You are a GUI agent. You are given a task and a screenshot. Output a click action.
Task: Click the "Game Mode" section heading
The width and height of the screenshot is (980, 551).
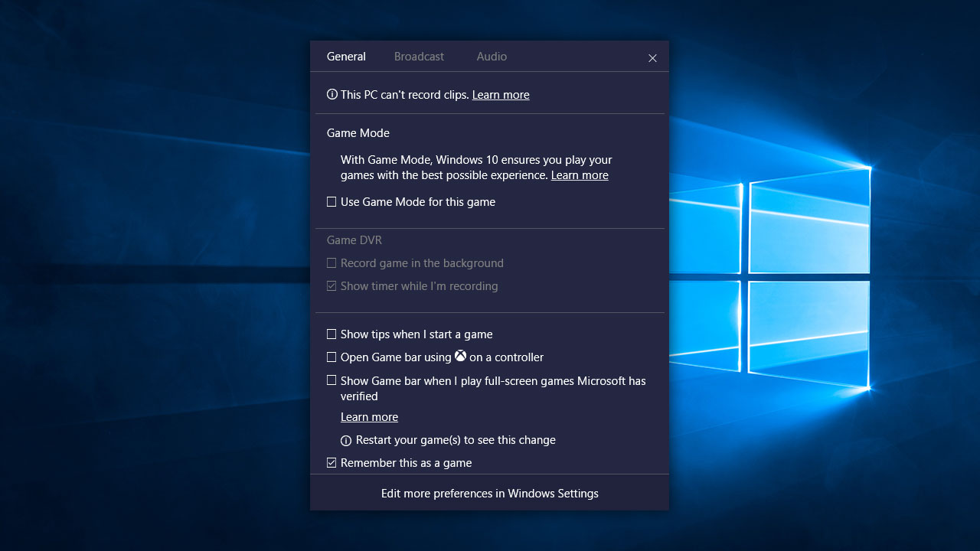(358, 133)
